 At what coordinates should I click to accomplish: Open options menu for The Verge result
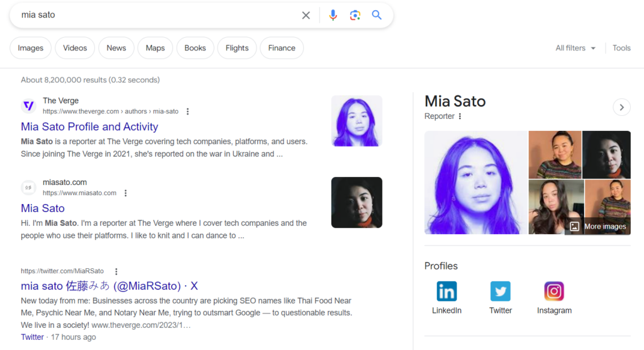(187, 111)
